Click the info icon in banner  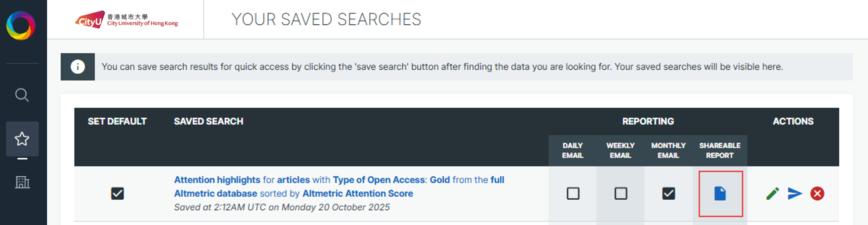coord(78,66)
